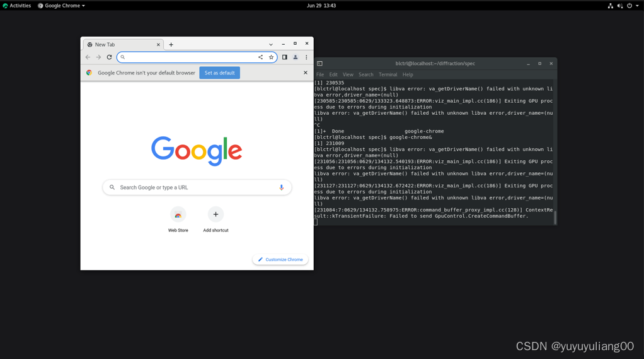Minimize the Chrome window

pyautogui.click(x=284, y=44)
